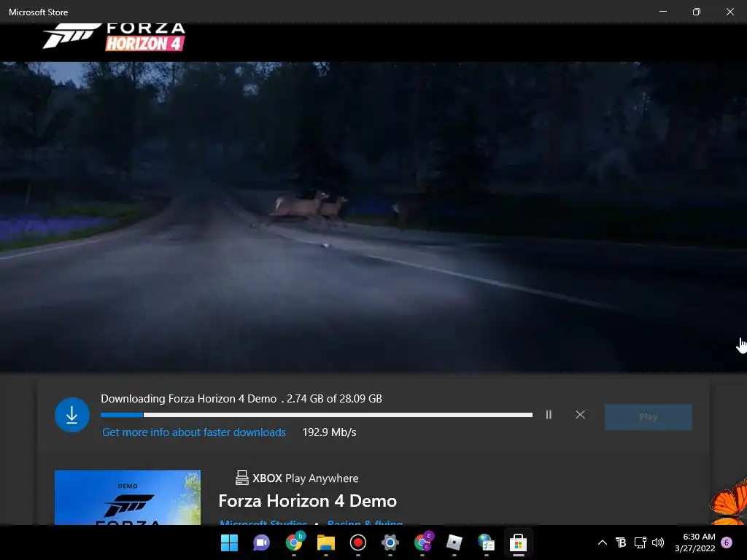This screenshot has width=747, height=560.
Task: Open the 6:30 AM clock and calendar
Action: click(695, 542)
